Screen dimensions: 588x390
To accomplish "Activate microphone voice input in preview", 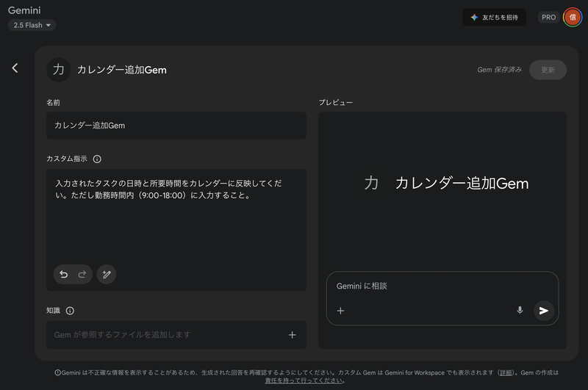I will pyautogui.click(x=520, y=311).
